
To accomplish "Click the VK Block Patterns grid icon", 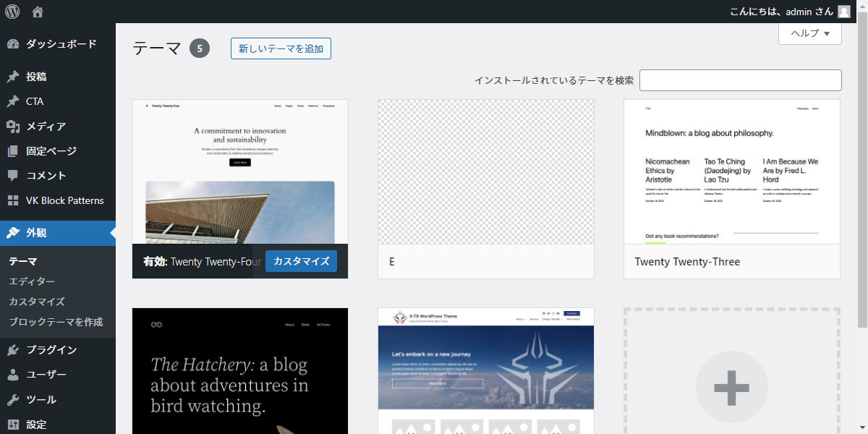I will [x=13, y=200].
